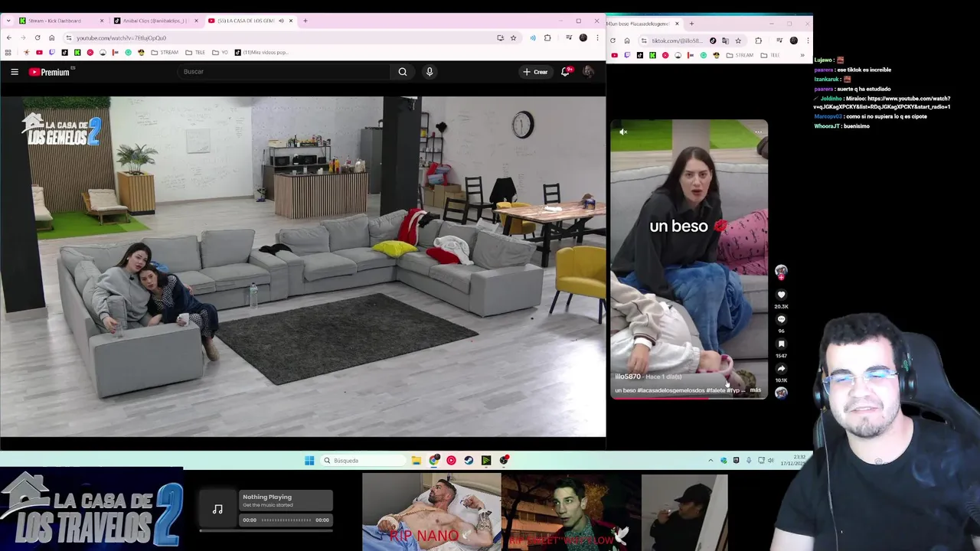Focus the YouTube Buscar search field
The image size is (980, 551).
(286, 72)
